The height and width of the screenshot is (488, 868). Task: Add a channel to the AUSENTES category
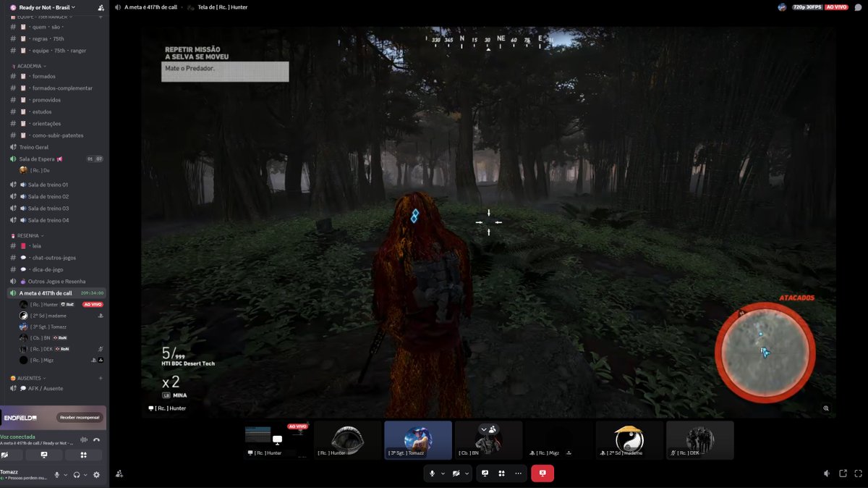pos(101,378)
